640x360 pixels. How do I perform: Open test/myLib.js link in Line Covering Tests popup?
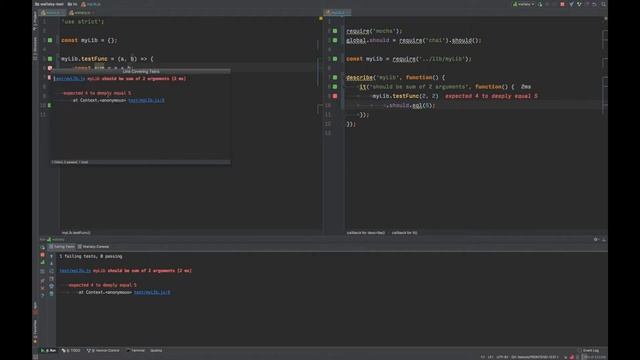click(x=70, y=78)
